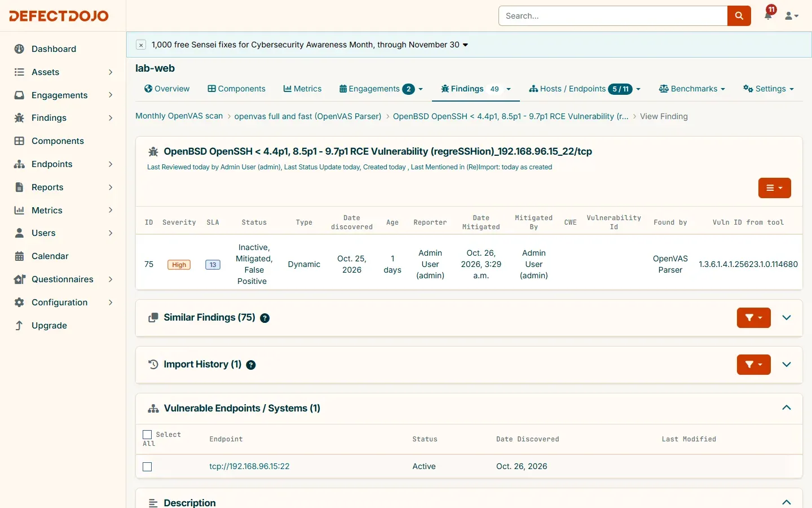Click the search magnifier button
Viewport: 812px width, 508px height.
(x=739, y=16)
